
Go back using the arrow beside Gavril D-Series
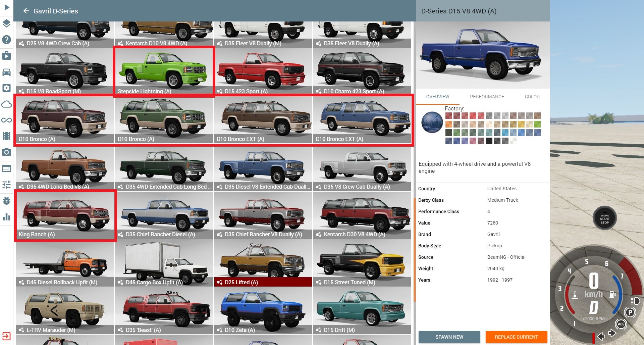(x=26, y=11)
